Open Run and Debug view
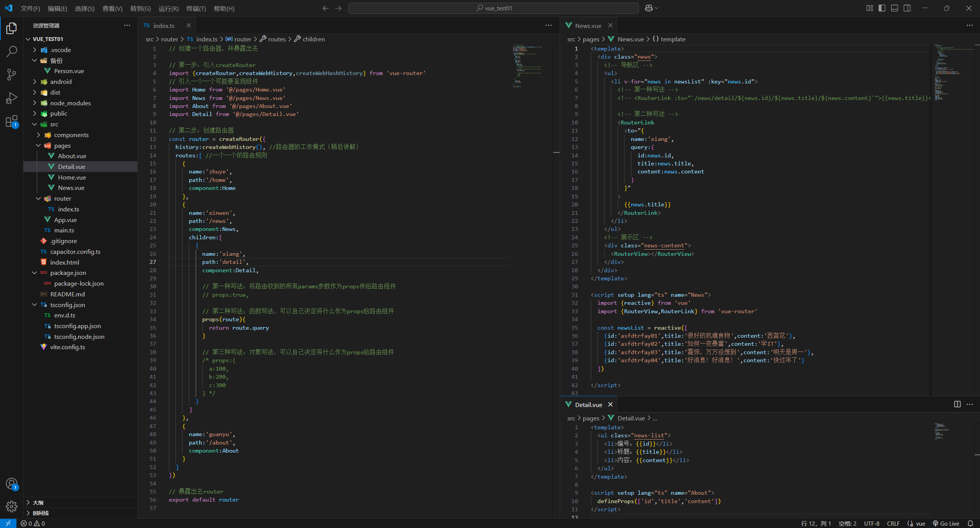 (11, 98)
